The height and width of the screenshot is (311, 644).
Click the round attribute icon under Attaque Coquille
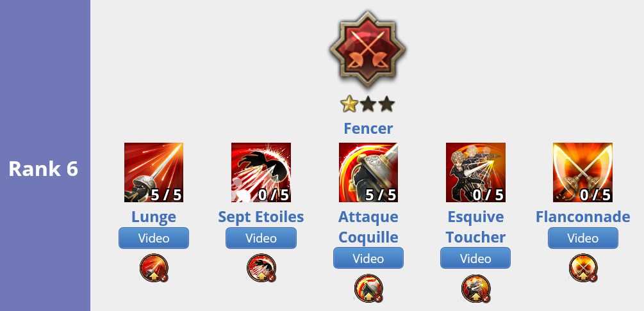click(x=368, y=288)
